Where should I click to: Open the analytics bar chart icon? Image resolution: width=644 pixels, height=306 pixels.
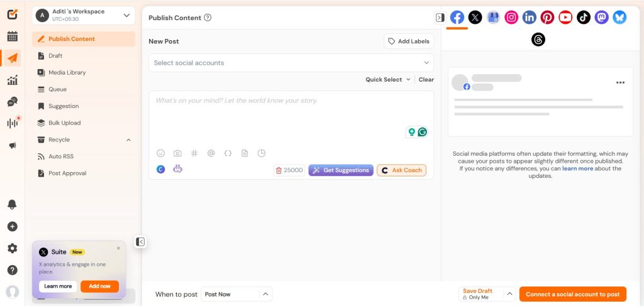pyautogui.click(x=13, y=80)
